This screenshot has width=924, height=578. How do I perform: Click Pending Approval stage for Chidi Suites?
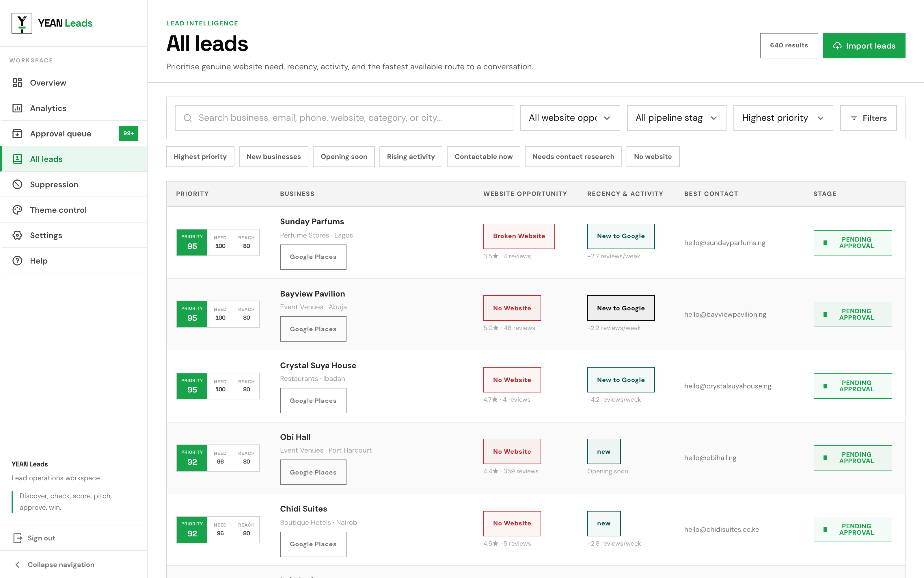pos(853,529)
